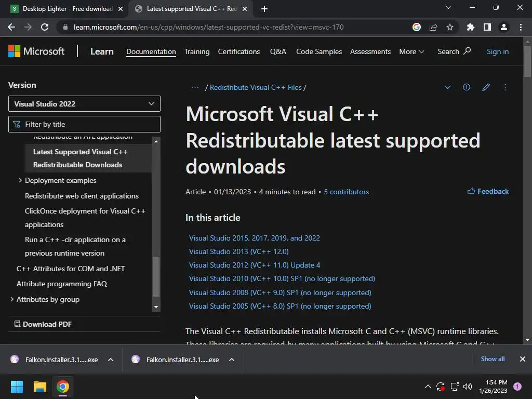Open article more actions vertical dots
The image size is (532, 399).
coord(505,87)
